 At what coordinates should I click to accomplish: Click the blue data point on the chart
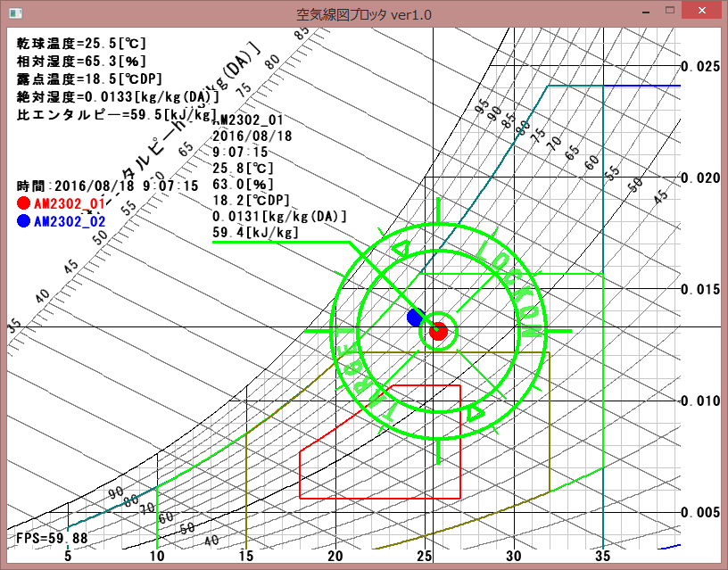(x=415, y=317)
